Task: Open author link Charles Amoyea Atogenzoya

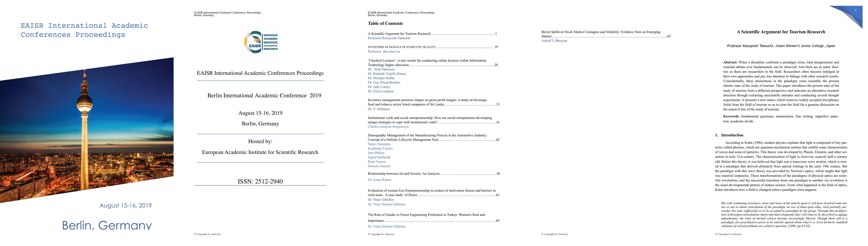Action: [388, 126]
